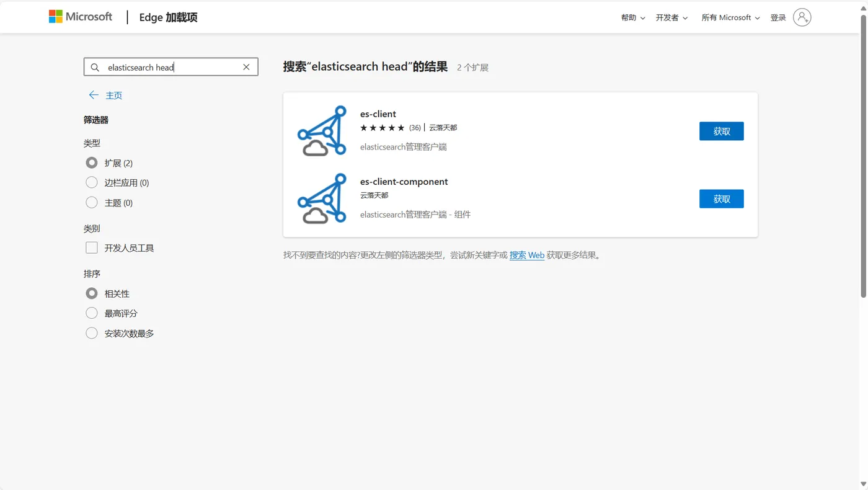Click es-client publisher 云落天都
The height and width of the screenshot is (490, 868).
(x=443, y=128)
